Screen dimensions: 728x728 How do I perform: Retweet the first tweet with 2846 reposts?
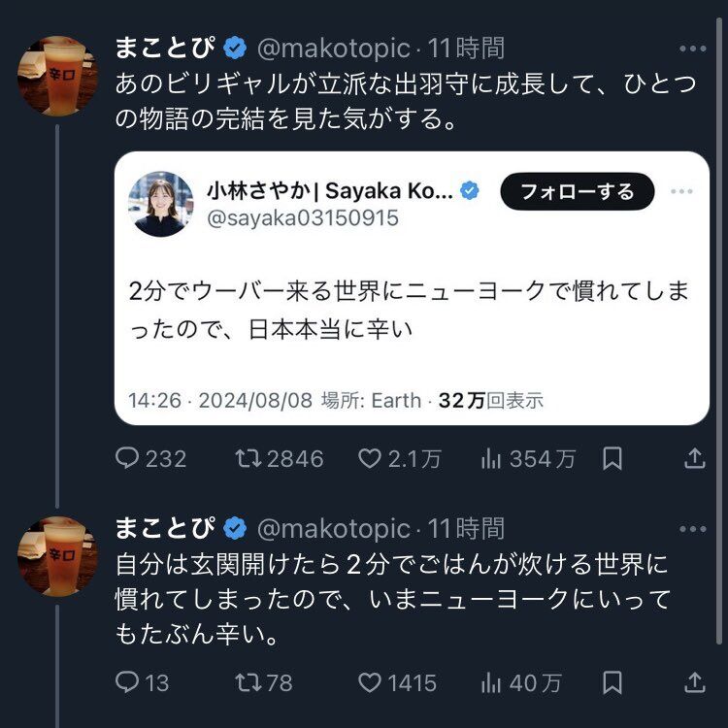coord(249,458)
